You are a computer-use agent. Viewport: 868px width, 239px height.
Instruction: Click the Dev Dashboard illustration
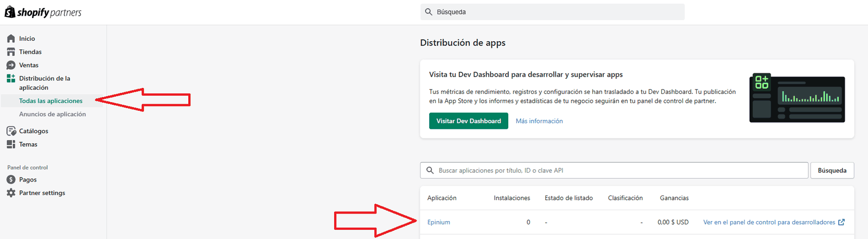tap(797, 98)
